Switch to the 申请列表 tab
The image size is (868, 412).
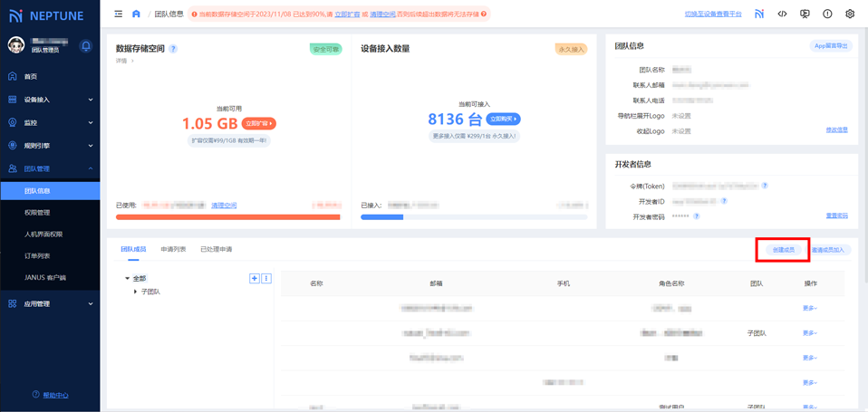click(x=173, y=249)
